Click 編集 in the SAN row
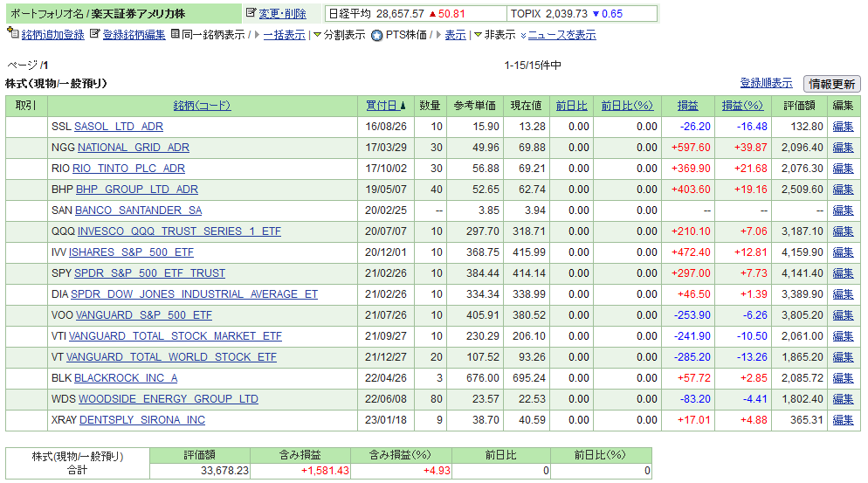The width and height of the screenshot is (868, 483). click(843, 211)
